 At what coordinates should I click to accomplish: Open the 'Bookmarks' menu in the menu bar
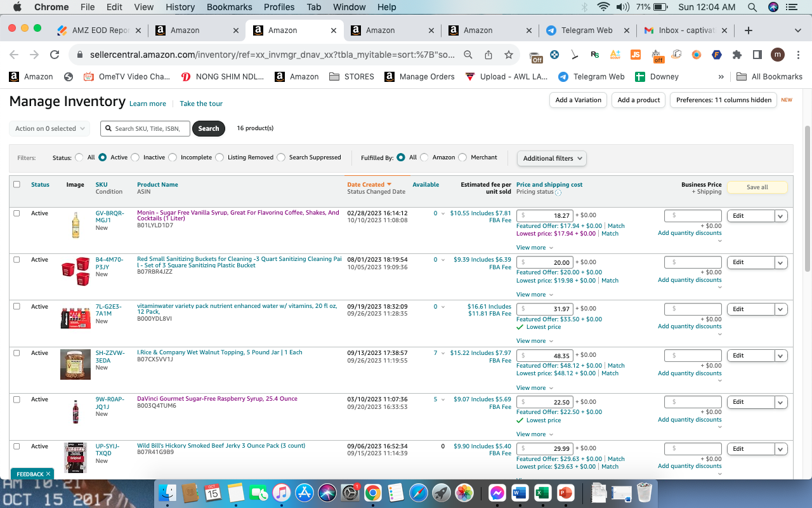click(x=229, y=7)
